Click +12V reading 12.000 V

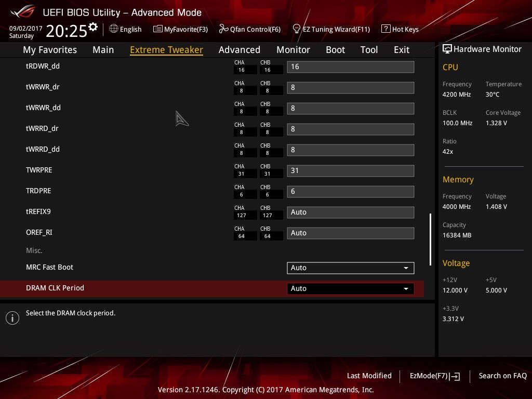click(455, 290)
